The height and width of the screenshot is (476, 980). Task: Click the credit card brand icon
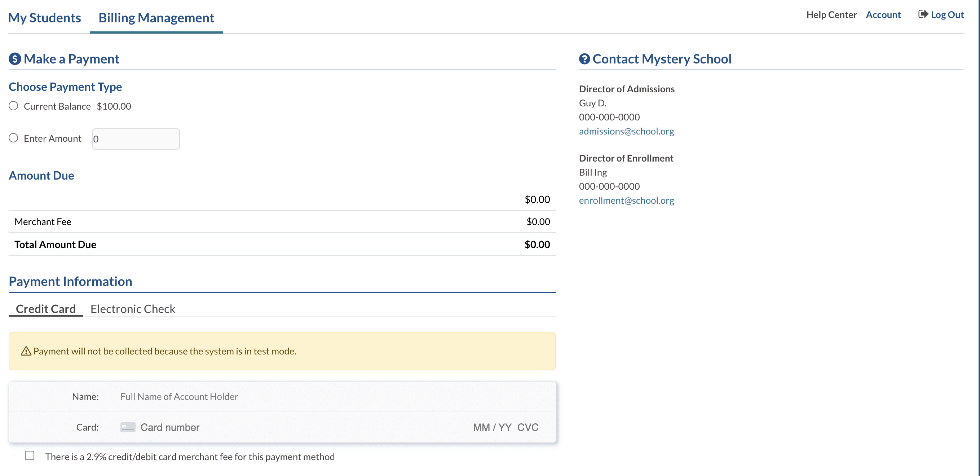tap(128, 427)
